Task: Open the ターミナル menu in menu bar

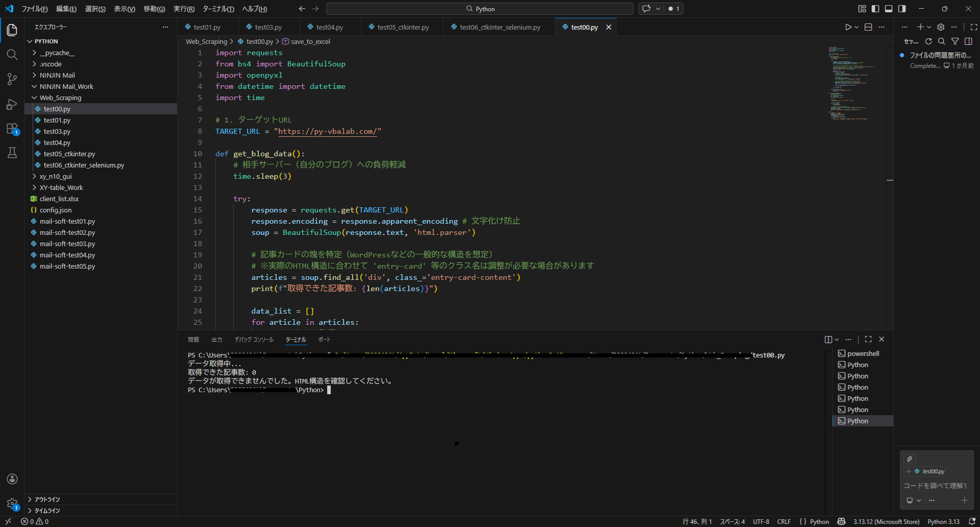Action: [x=218, y=9]
